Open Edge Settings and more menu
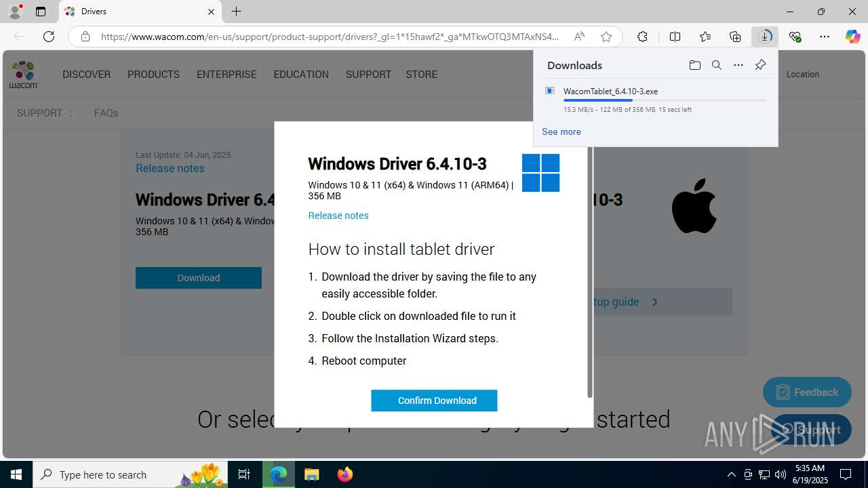 tap(825, 37)
